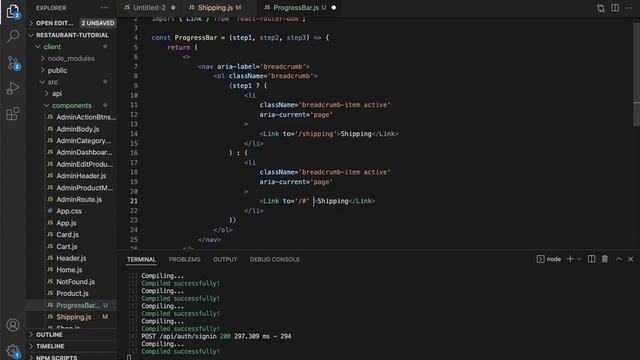Open the Run and Debug view
The width and height of the screenshot is (640, 360).
(13, 88)
